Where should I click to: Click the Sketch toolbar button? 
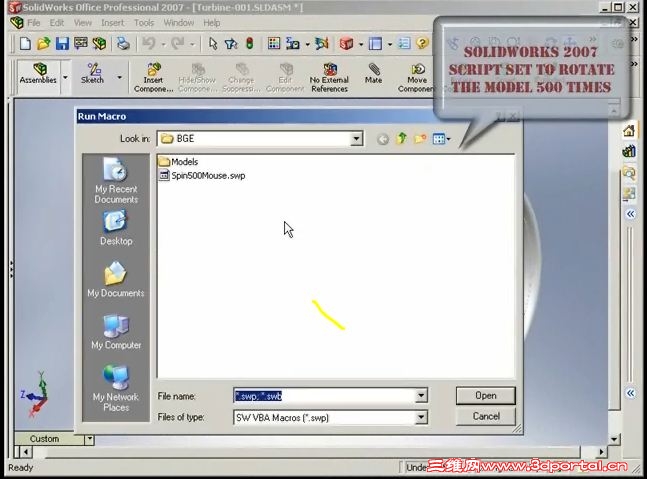[92, 74]
